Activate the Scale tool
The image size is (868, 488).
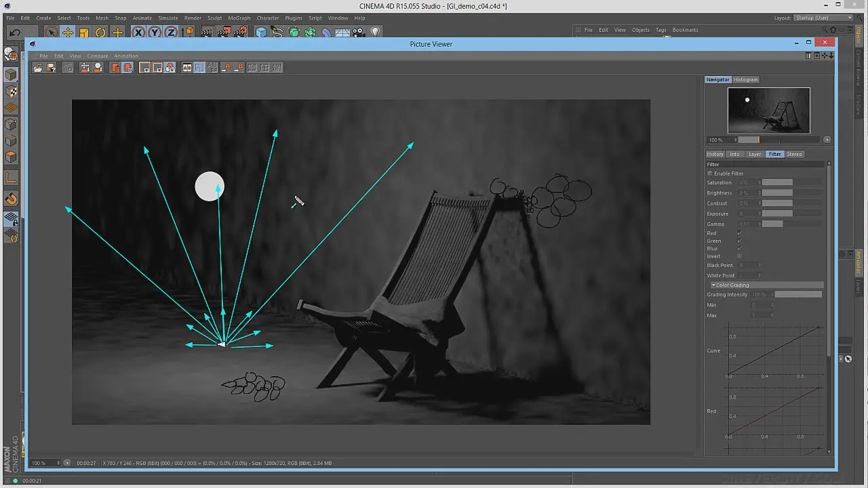(x=84, y=33)
